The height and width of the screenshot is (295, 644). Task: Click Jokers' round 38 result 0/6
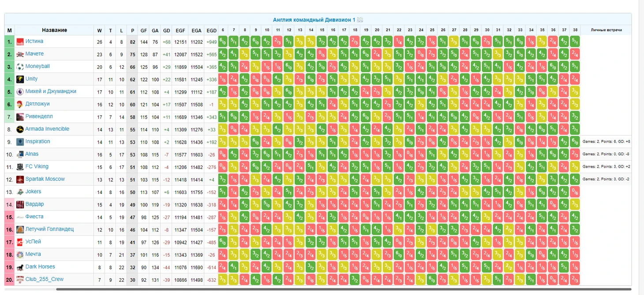575,192
